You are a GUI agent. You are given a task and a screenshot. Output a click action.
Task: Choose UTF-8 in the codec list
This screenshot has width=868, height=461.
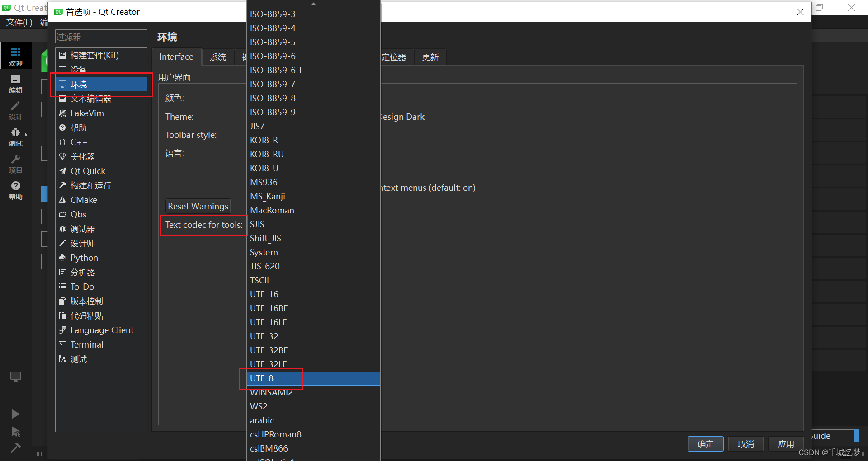tap(313, 378)
